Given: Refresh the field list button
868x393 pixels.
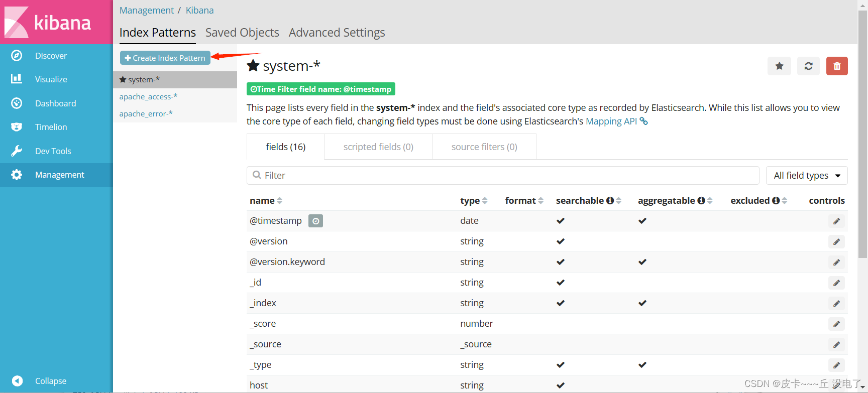Looking at the screenshot, I should [808, 66].
